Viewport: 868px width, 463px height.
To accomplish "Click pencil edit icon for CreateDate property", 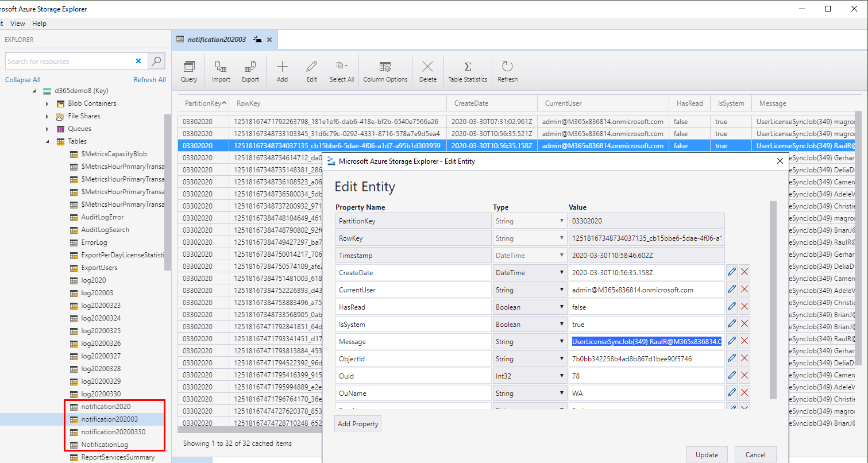I will (732, 272).
